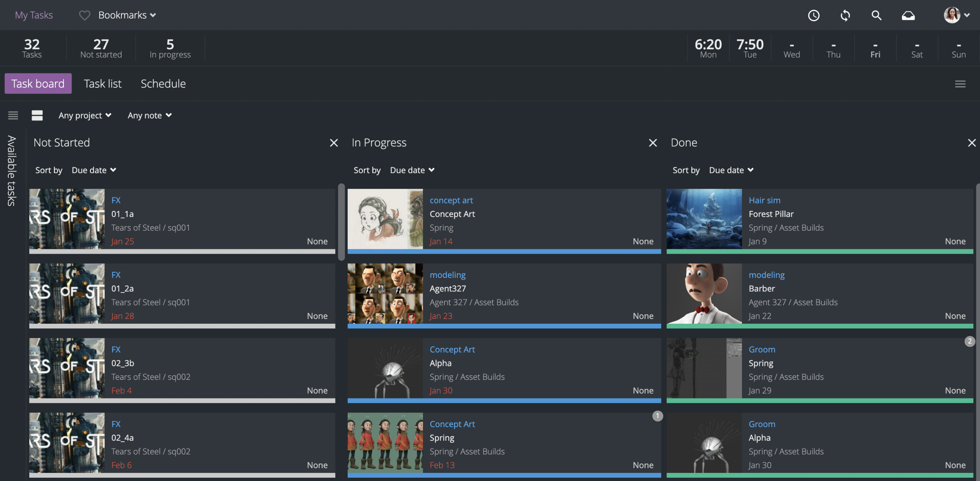This screenshot has height=481, width=980.
Task: Switch to the Task list tab
Action: [102, 84]
